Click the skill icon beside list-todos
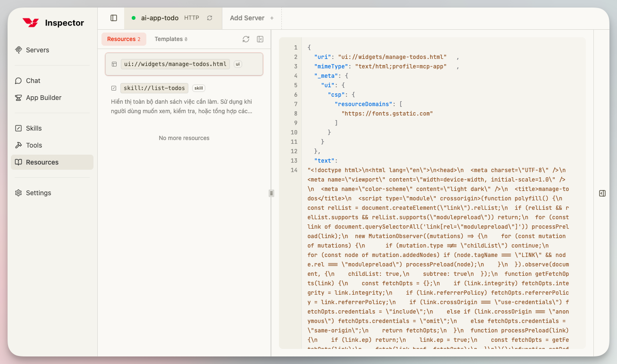Image resolution: width=617 pixels, height=364 pixels. pyautogui.click(x=114, y=88)
